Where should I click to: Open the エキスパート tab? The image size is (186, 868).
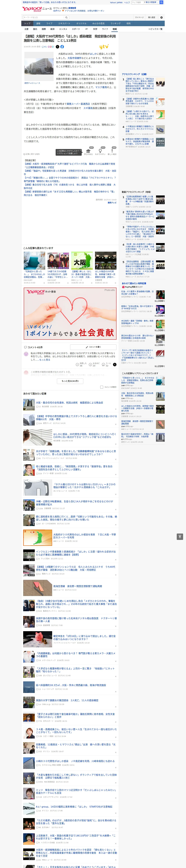tap(64, 23)
